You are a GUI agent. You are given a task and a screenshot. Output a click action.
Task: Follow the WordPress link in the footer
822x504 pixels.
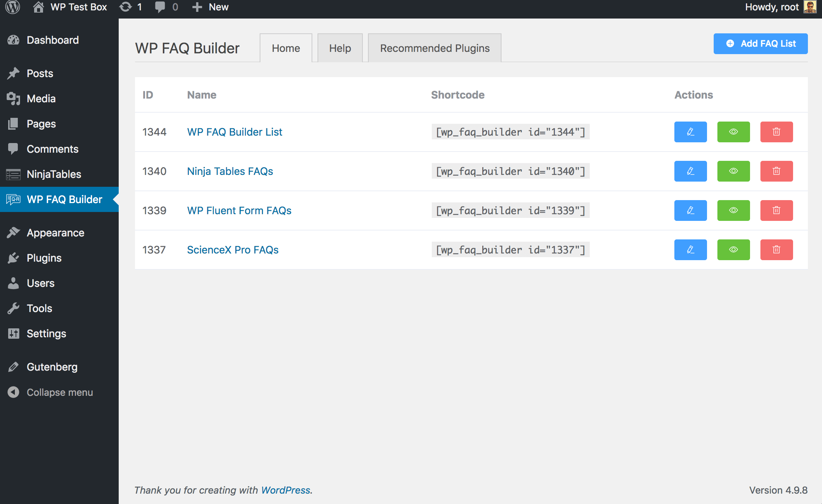[x=286, y=490]
